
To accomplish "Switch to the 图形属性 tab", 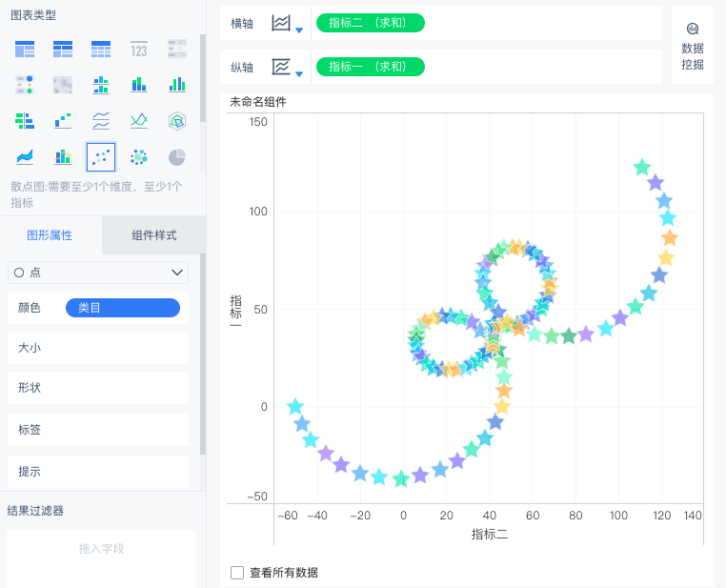I will [50, 235].
